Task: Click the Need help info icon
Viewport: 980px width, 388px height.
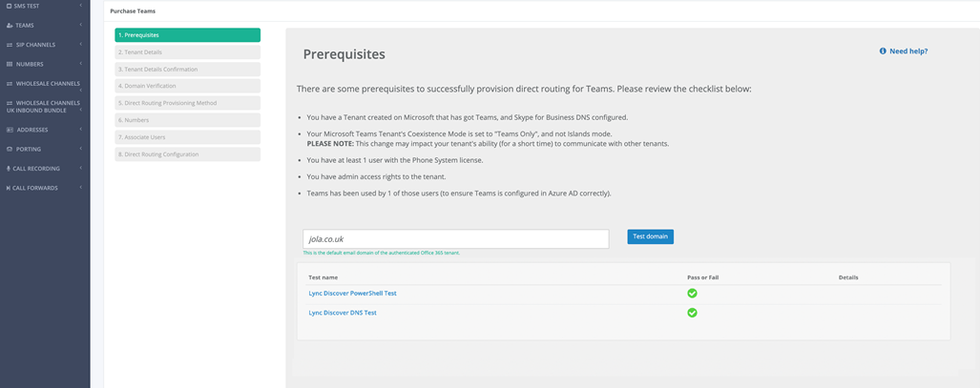Action: click(883, 51)
